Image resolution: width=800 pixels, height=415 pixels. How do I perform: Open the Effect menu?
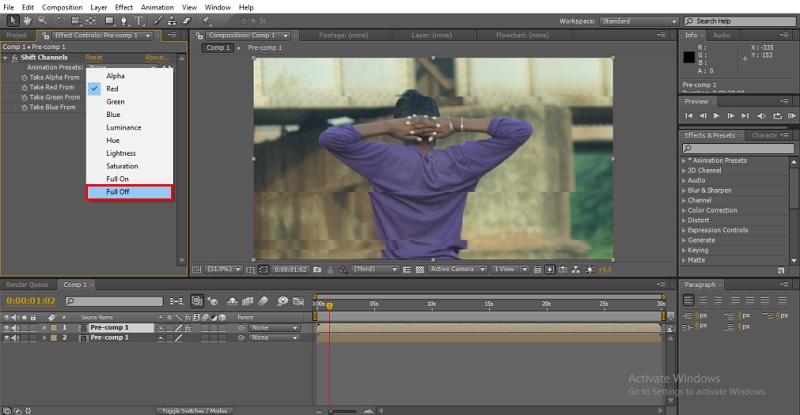click(x=124, y=7)
